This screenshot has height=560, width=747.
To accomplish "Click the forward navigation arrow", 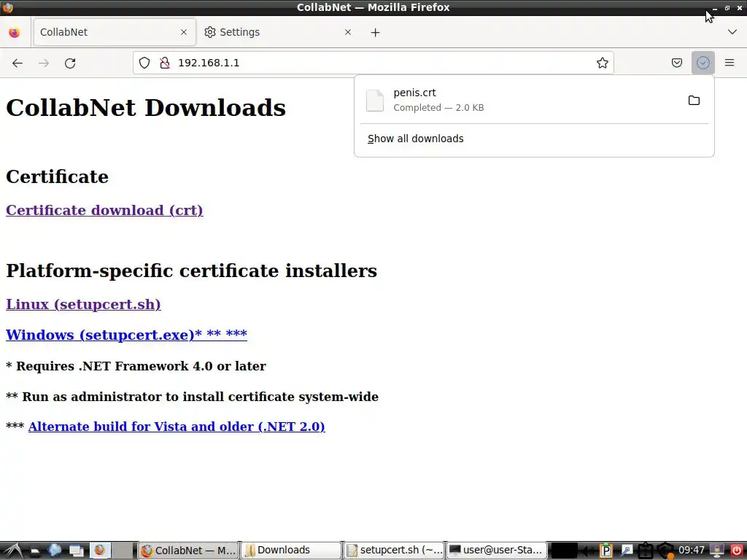I will coord(44,63).
